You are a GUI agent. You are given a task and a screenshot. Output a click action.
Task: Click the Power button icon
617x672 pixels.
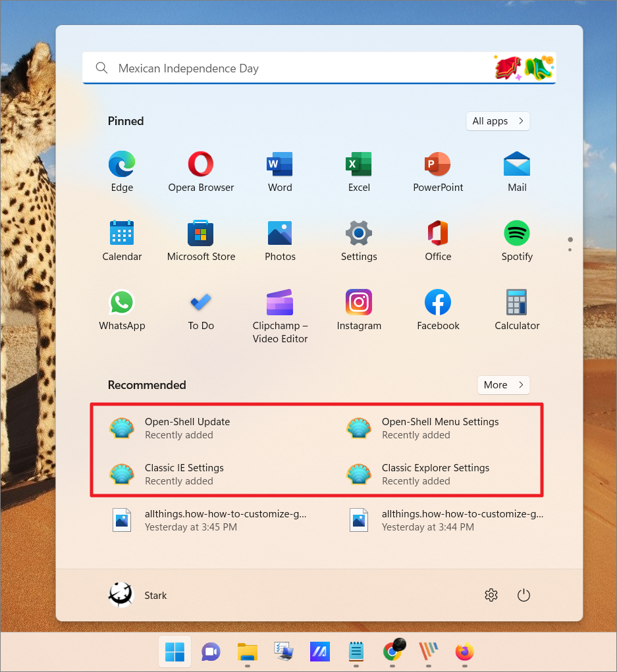pos(523,595)
